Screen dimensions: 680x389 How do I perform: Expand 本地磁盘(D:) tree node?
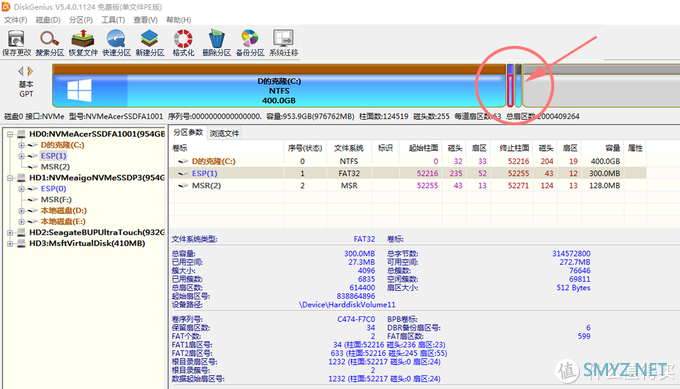point(21,211)
